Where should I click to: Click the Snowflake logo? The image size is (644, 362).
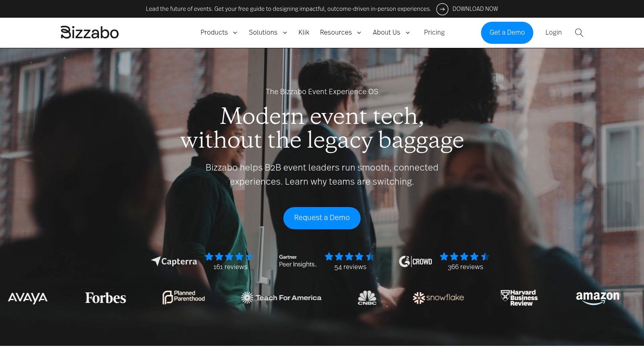pos(438,298)
